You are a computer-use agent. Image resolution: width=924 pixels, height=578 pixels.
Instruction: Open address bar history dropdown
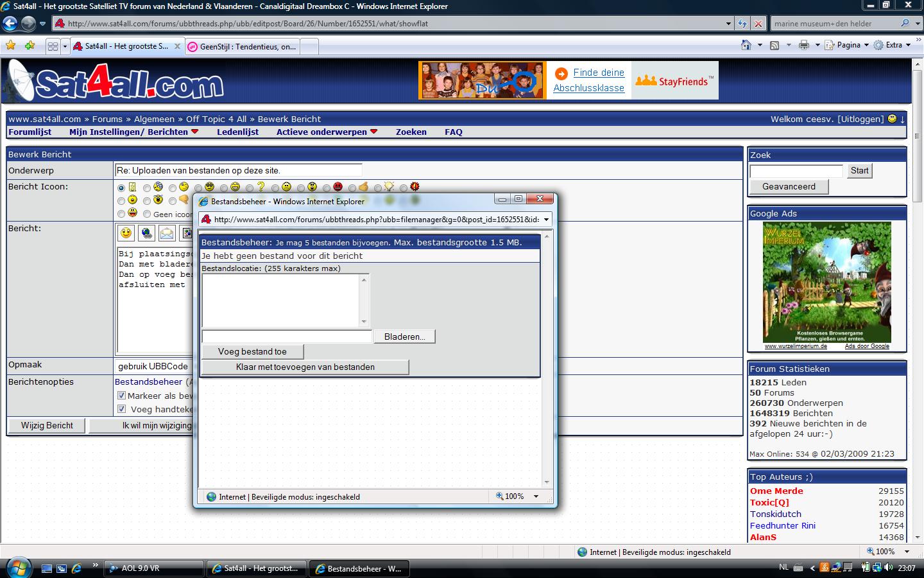(728, 24)
